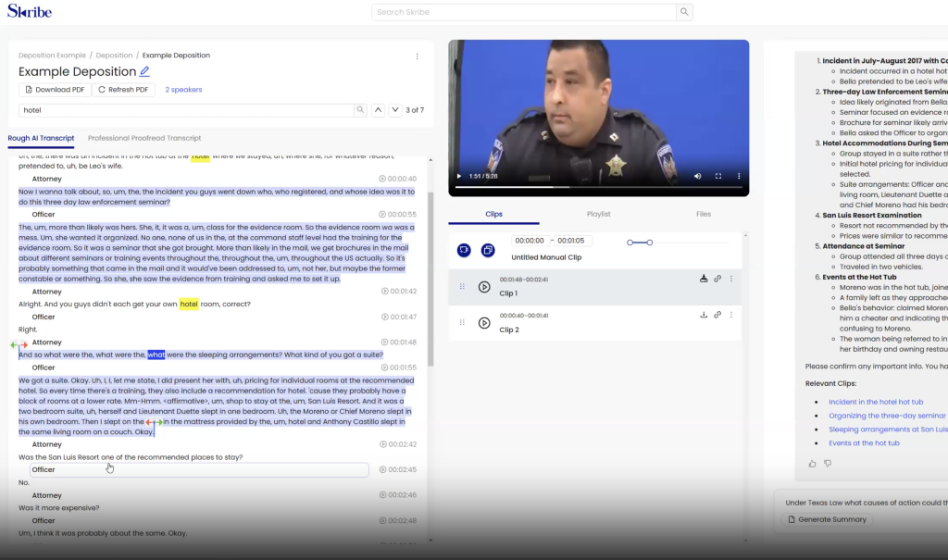The image size is (948, 560).
Task: Click the Download PDF button
Action: point(55,90)
